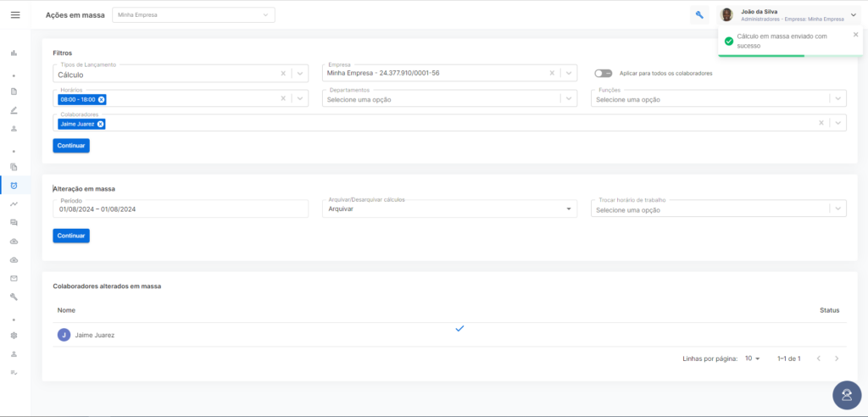The width and height of the screenshot is (868, 417).
Task: Clear the Tipos de Lançamento field
Action: coord(283,73)
